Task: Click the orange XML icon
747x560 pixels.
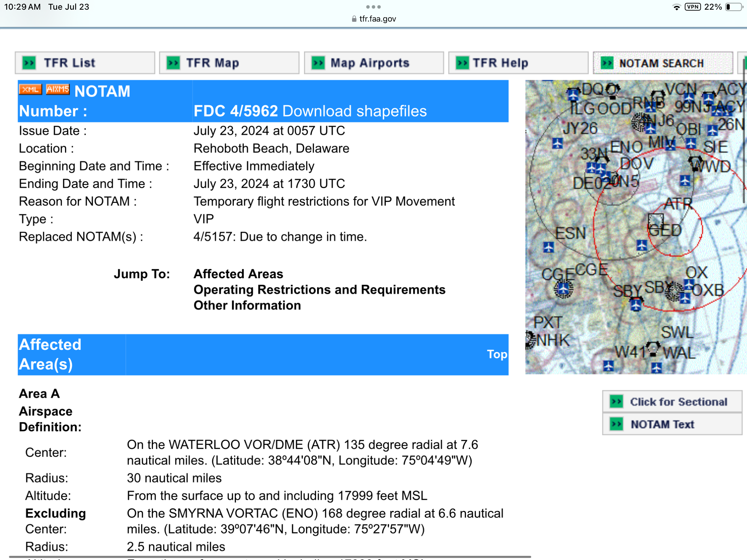Action: click(x=30, y=89)
